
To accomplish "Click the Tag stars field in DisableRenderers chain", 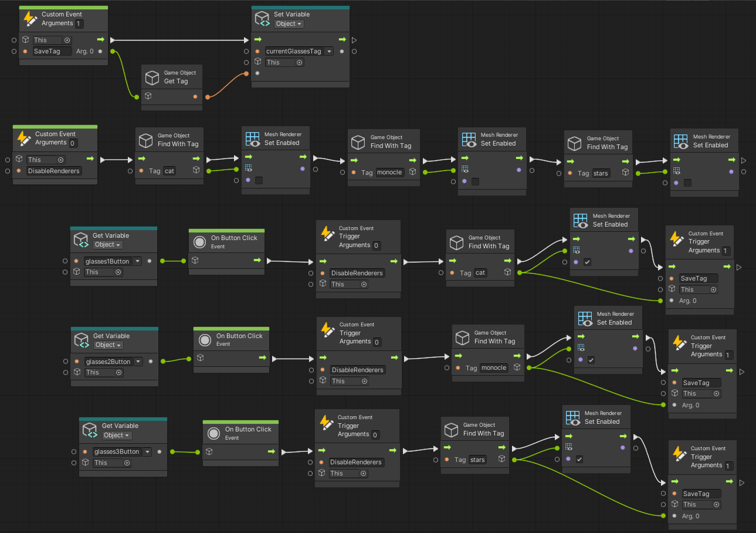I will click(601, 173).
